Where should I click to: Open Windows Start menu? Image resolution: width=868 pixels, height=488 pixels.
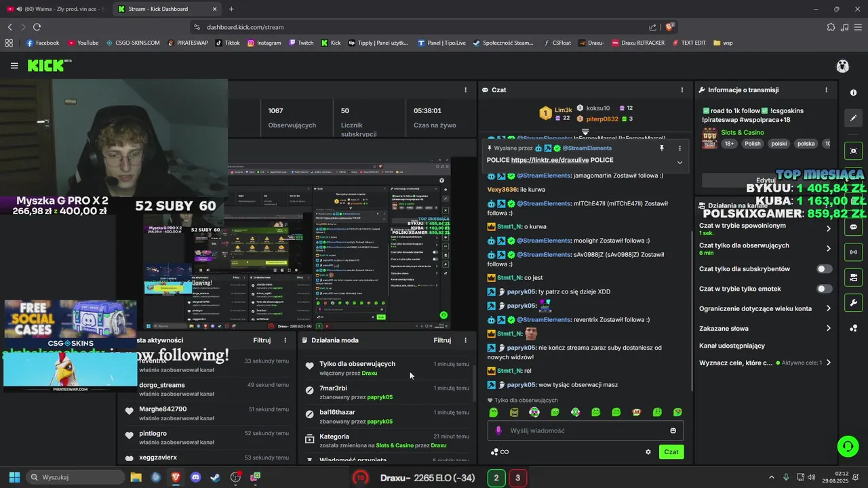click(x=14, y=478)
